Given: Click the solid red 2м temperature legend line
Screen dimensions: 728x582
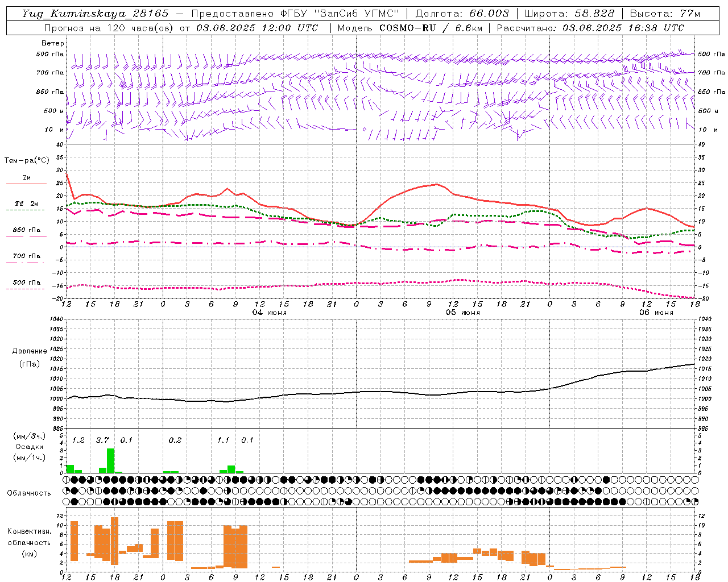Looking at the screenshot, I should coord(26,184).
